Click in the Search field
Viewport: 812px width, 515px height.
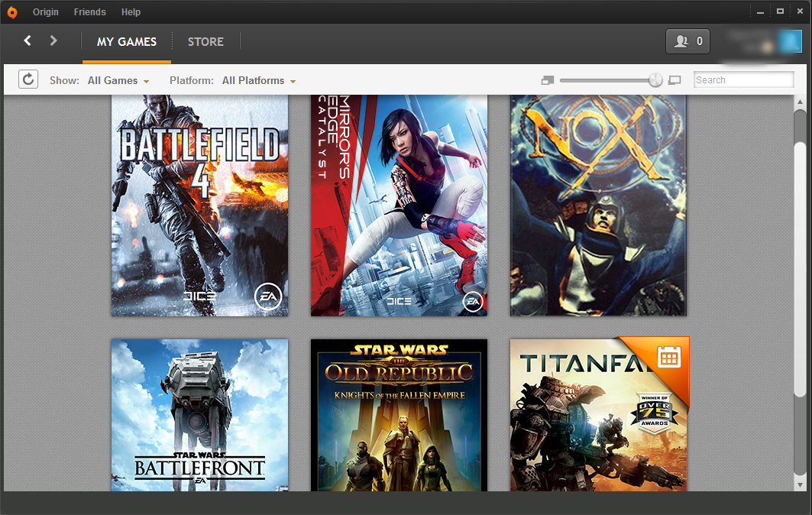[744, 79]
